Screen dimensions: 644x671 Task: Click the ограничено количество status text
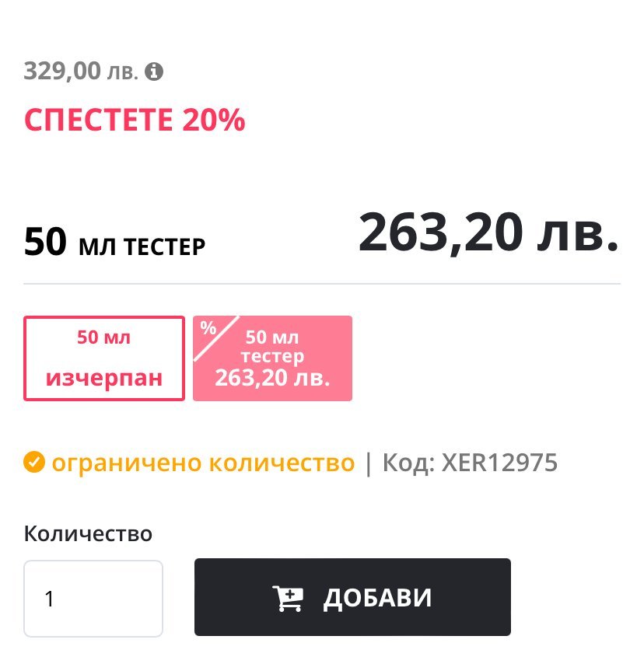(203, 463)
